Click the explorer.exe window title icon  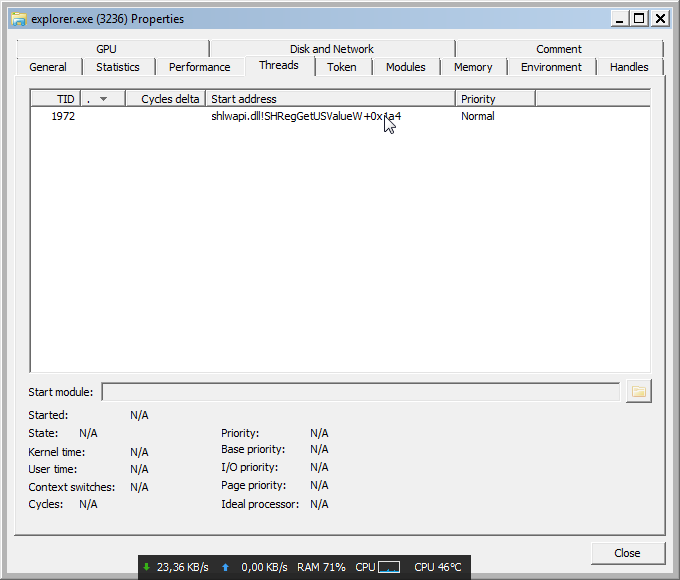[19, 19]
